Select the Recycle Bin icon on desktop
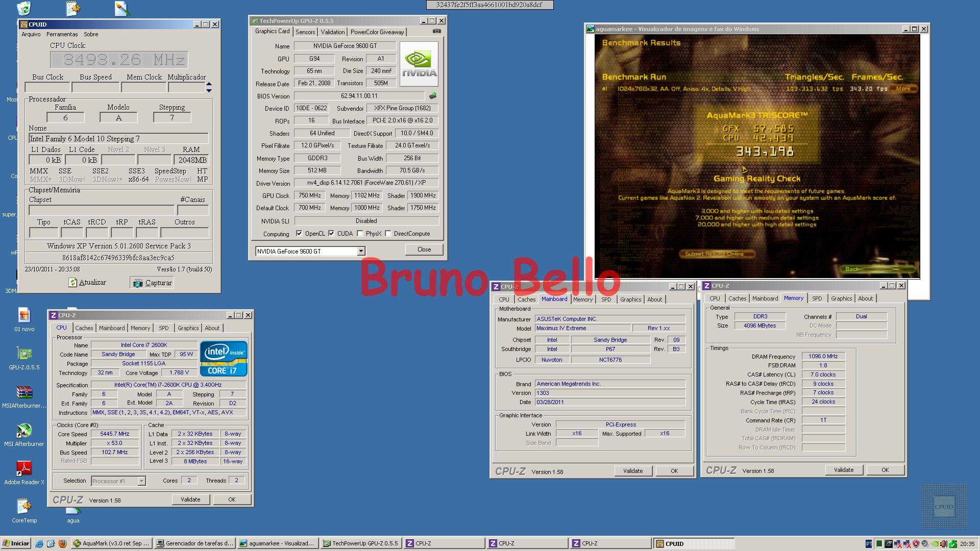The image size is (980, 551). click(24, 8)
